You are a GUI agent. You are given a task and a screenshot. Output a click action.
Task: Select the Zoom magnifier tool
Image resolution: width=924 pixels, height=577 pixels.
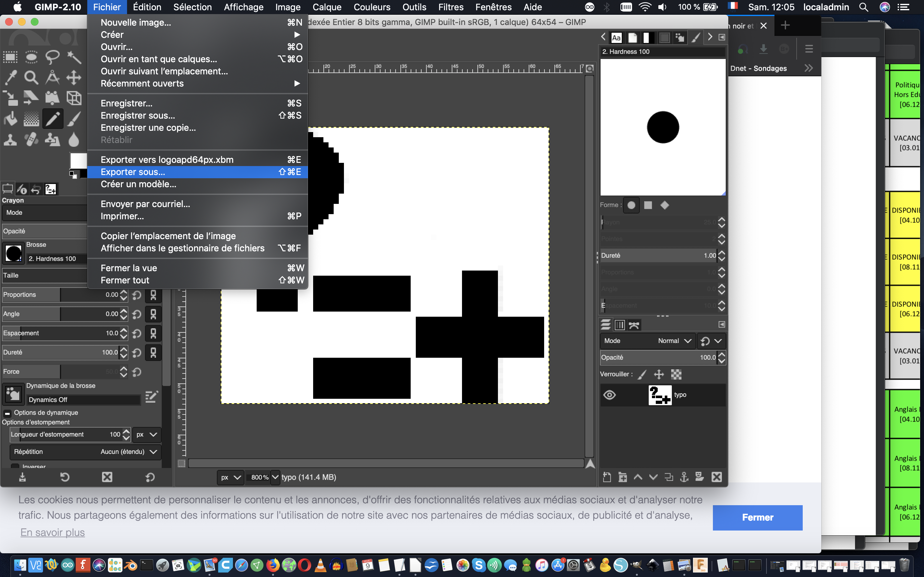[x=31, y=78]
